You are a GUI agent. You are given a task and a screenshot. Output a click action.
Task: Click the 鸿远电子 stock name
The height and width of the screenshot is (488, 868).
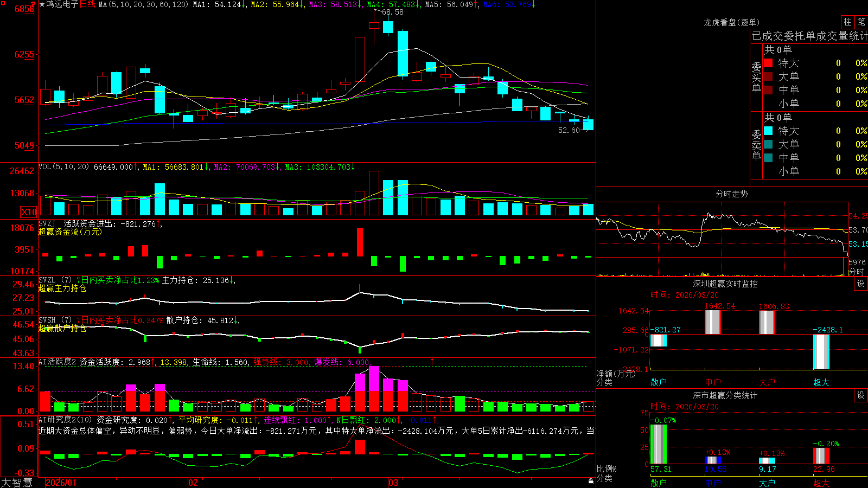(62, 4)
